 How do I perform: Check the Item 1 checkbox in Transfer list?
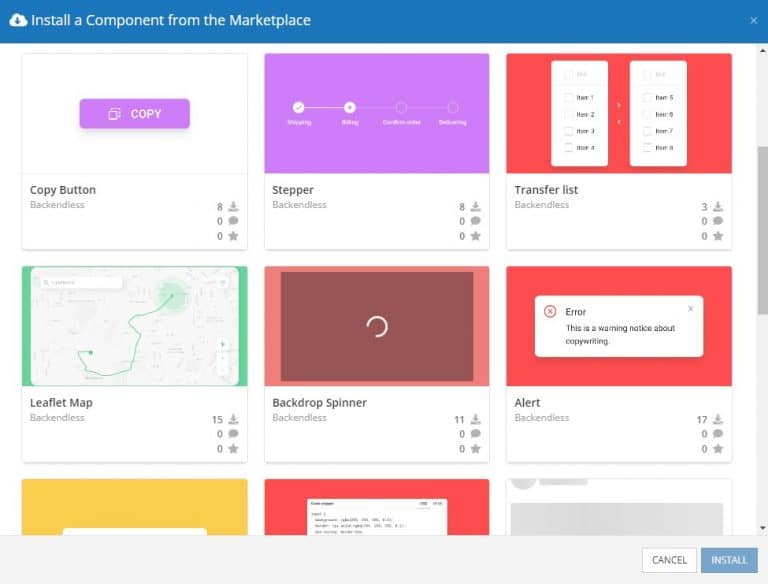click(x=569, y=98)
